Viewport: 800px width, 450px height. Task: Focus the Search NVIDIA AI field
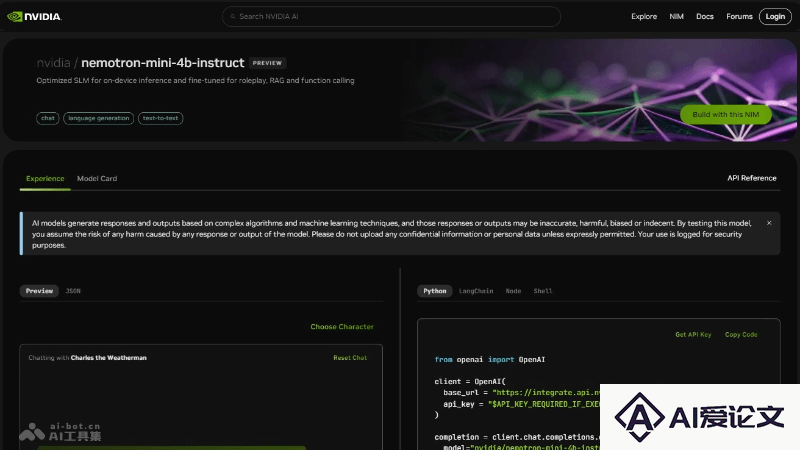click(x=391, y=16)
